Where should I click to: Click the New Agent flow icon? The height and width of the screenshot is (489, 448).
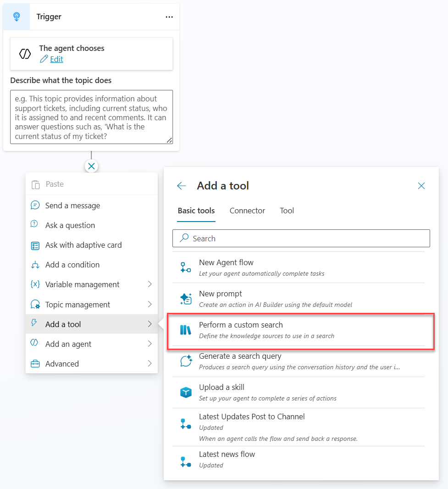[186, 268]
